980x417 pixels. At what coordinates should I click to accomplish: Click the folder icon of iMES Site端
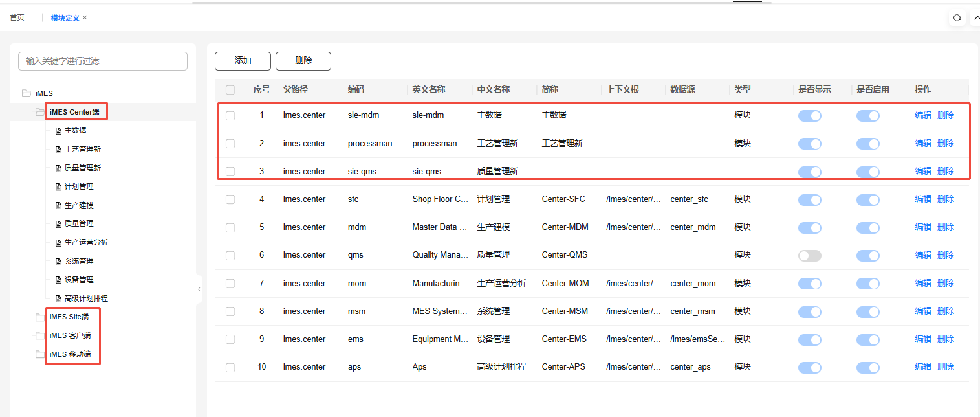(40, 317)
